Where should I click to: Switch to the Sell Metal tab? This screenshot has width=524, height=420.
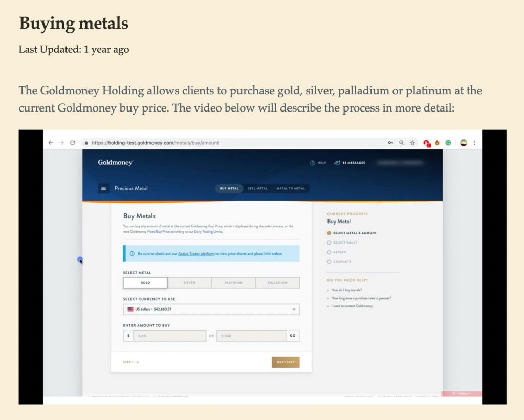(257, 188)
